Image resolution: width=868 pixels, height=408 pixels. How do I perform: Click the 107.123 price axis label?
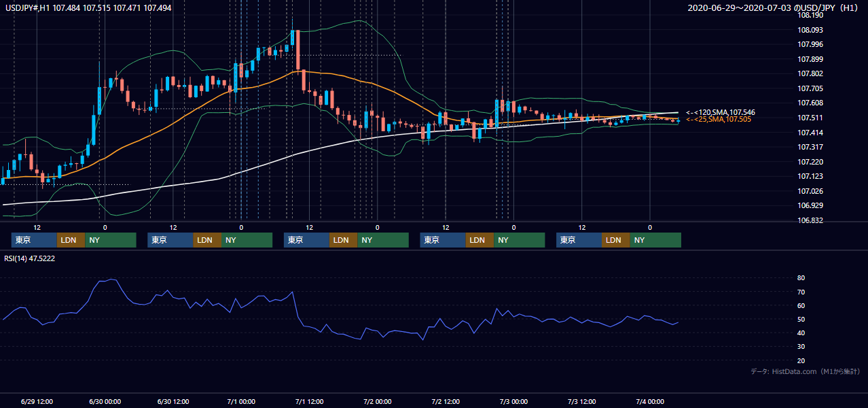coord(810,176)
